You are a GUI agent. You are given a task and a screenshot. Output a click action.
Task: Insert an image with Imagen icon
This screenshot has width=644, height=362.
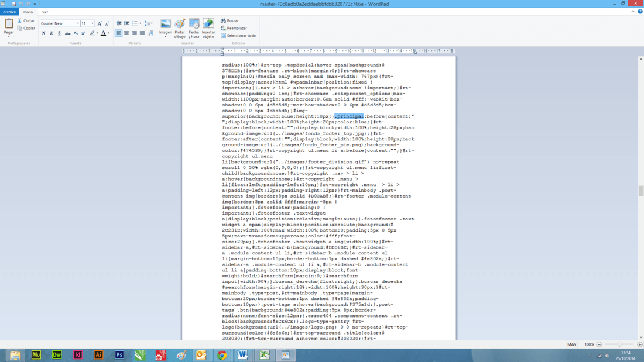[x=166, y=24]
